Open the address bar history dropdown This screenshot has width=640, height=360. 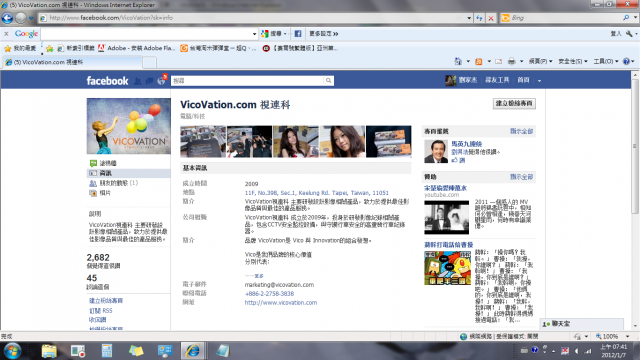[x=469, y=18]
